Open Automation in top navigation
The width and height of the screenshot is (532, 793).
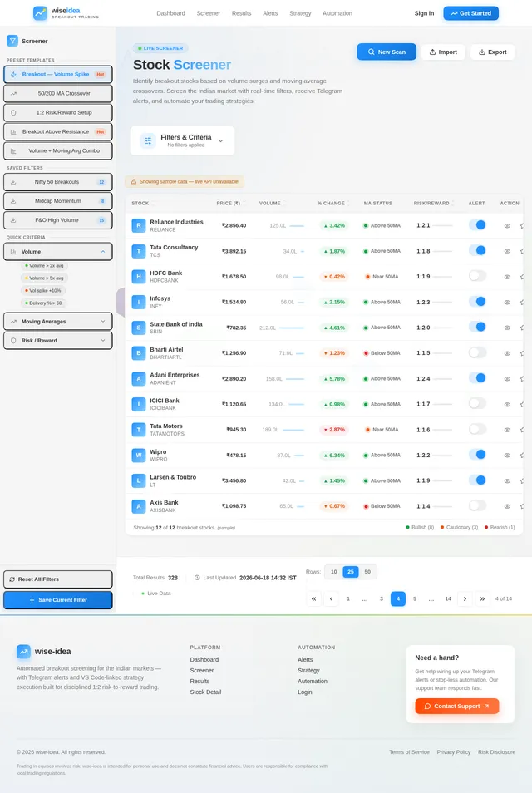(x=337, y=13)
